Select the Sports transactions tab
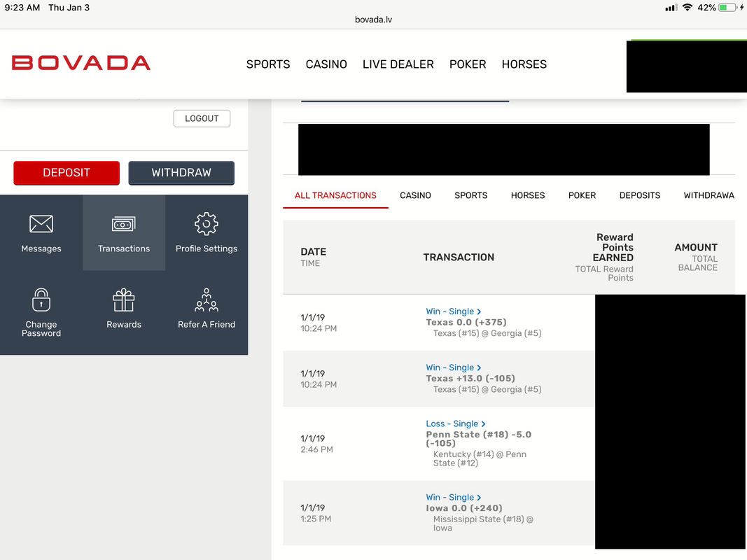This screenshot has width=747, height=560. (470, 195)
